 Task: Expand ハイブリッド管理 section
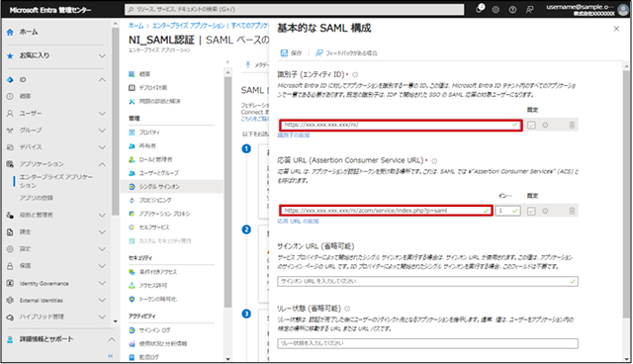point(102,317)
